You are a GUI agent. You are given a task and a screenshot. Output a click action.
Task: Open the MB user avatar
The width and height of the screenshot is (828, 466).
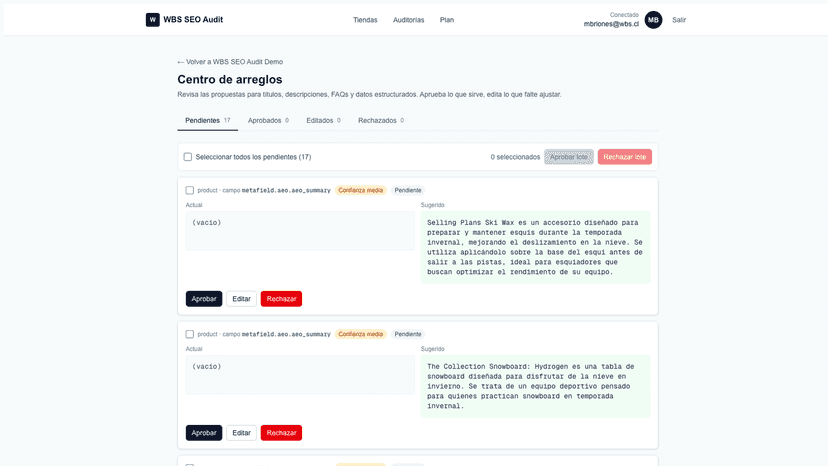pos(653,20)
